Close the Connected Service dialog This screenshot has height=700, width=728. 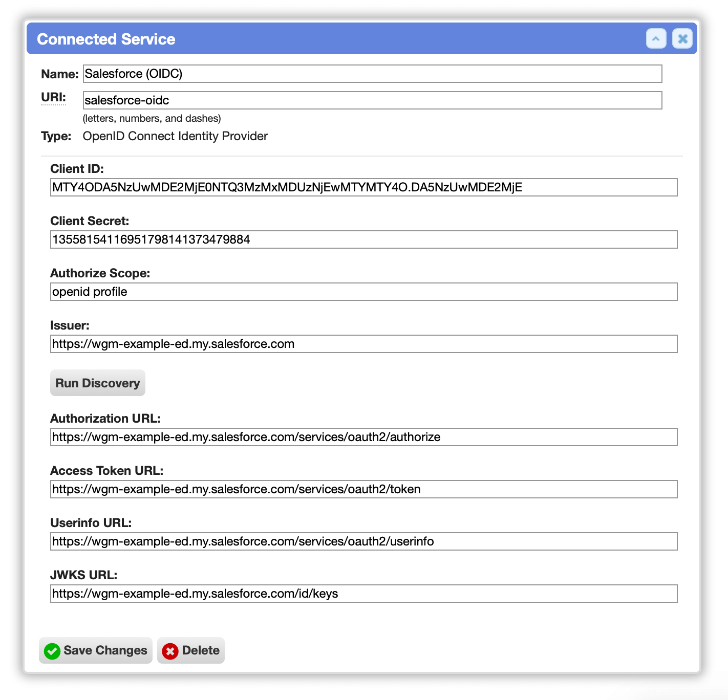click(x=682, y=38)
